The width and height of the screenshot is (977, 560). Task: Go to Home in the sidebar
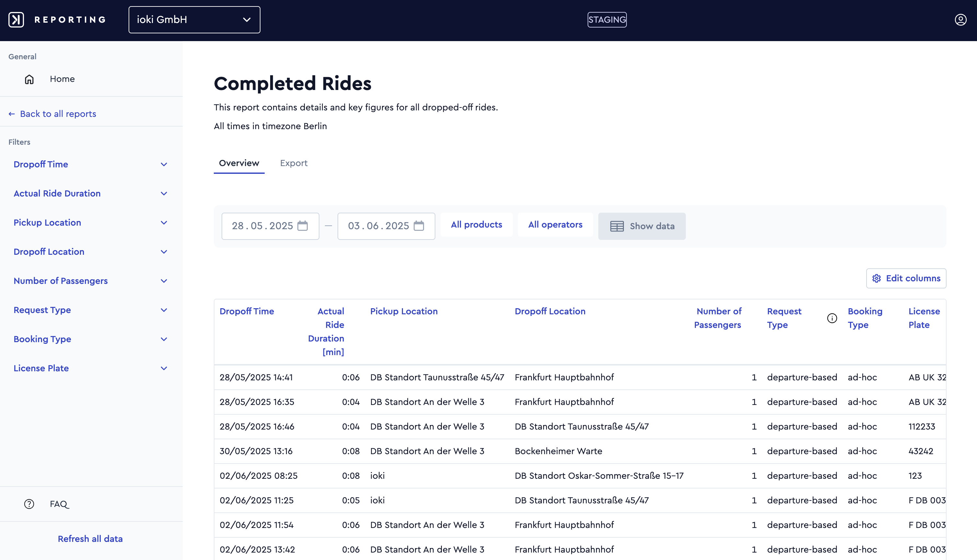[62, 79]
